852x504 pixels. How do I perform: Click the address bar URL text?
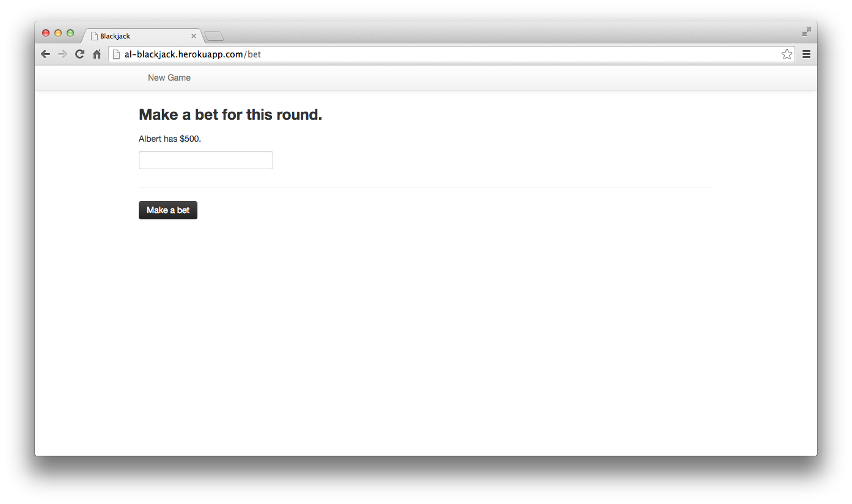point(193,54)
